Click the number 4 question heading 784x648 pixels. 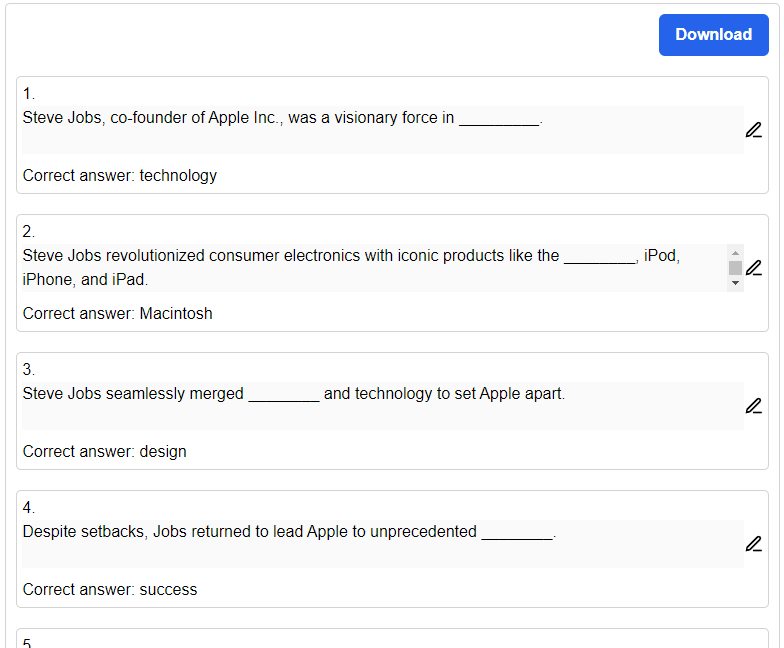click(28, 508)
